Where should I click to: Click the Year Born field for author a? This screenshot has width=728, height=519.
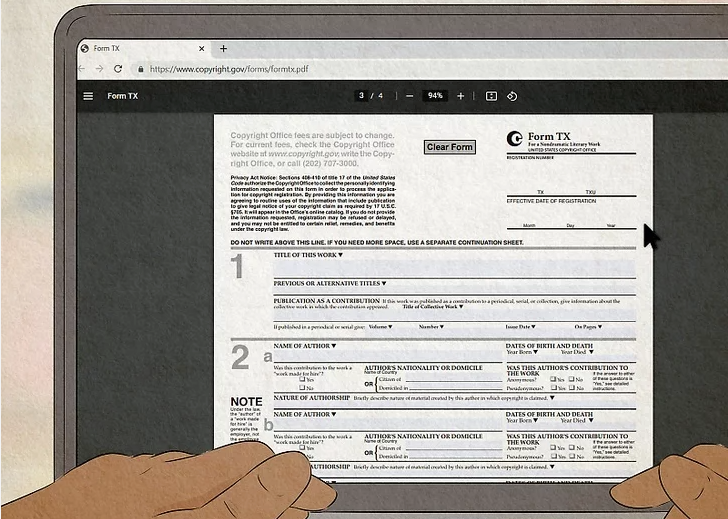point(532,358)
